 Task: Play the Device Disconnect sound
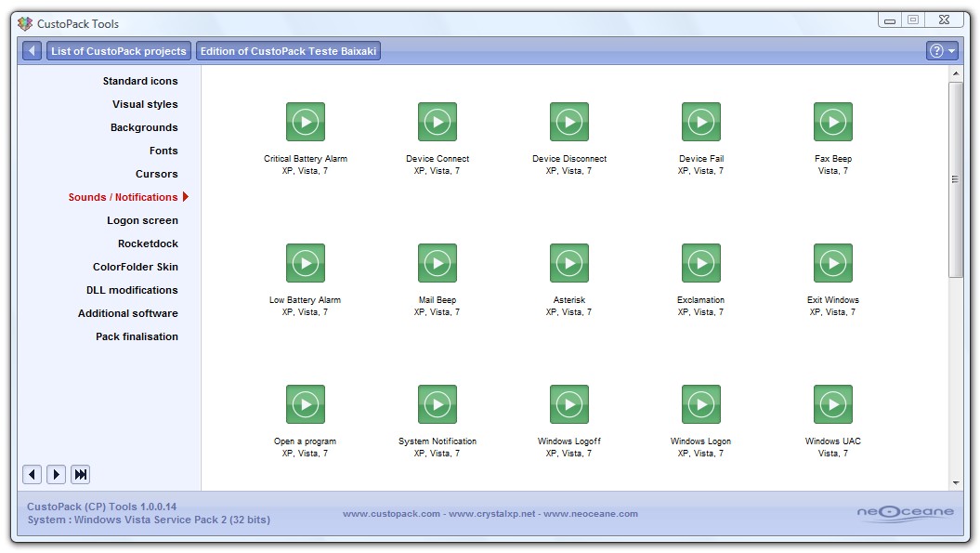tap(569, 122)
